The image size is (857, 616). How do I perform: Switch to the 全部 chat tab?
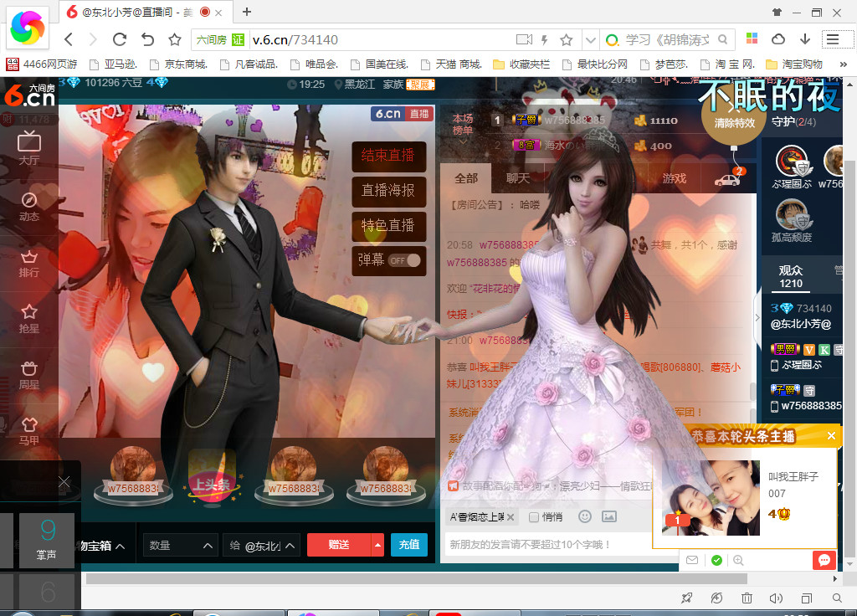(466, 179)
